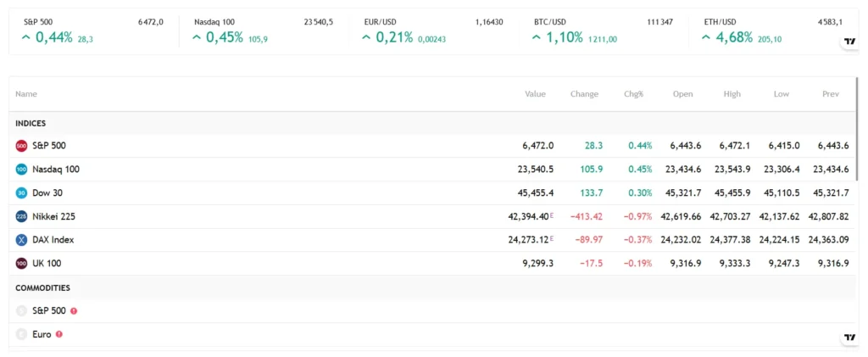Sort table by the Value column header
Viewport: 868px width, 357px height.
click(535, 94)
